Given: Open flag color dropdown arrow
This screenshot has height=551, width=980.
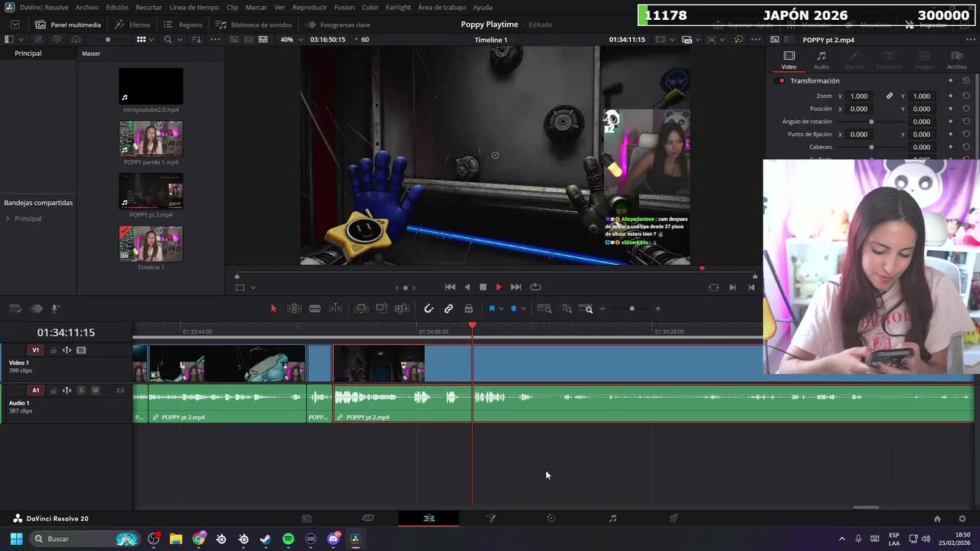Looking at the screenshot, I should (x=501, y=308).
